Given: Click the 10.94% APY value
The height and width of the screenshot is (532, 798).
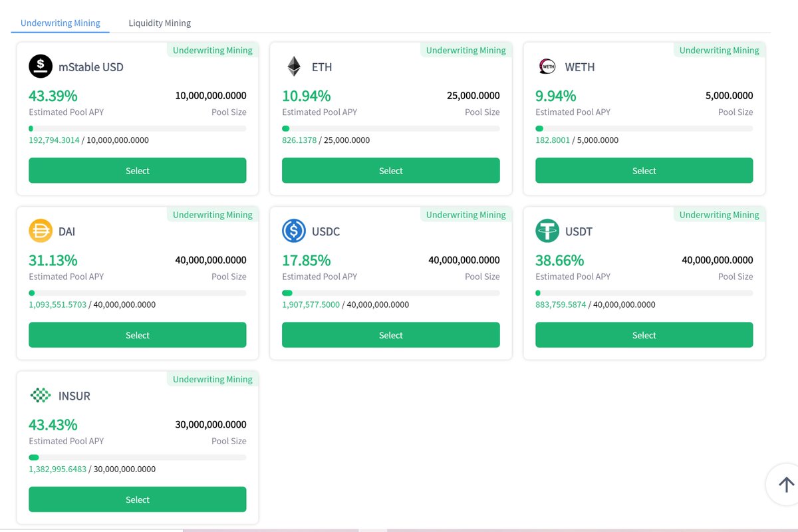Looking at the screenshot, I should [307, 95].
